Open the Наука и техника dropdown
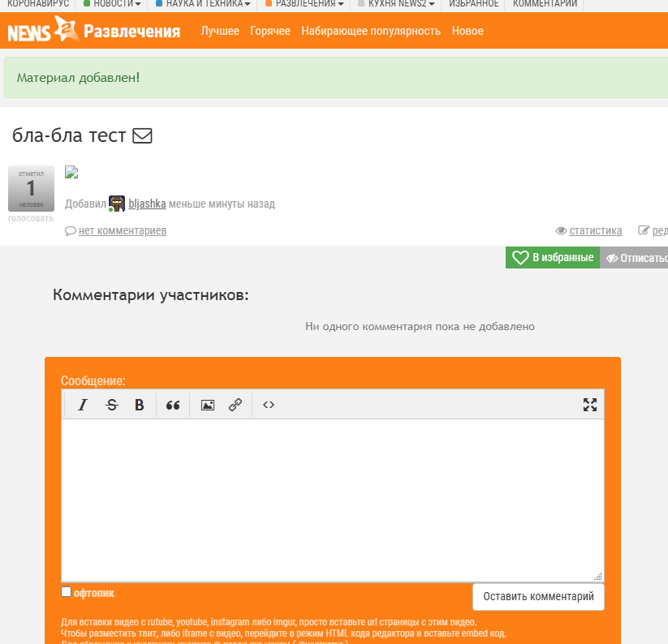 coord(203,4)
